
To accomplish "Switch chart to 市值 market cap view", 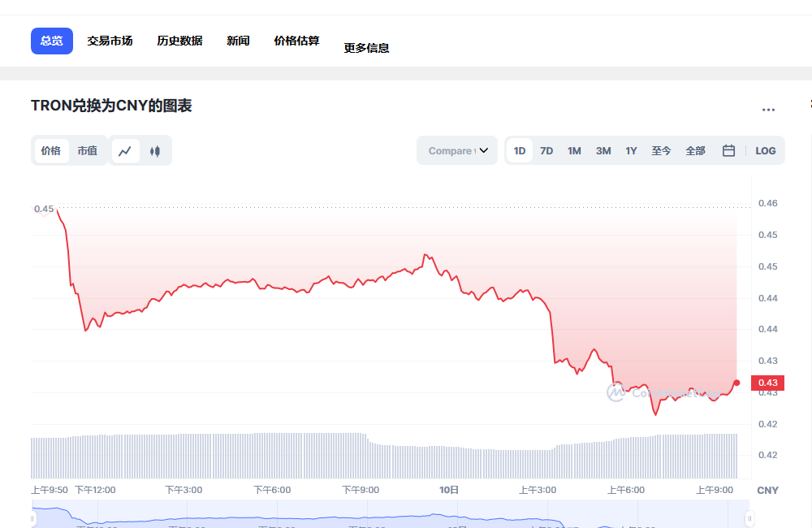I will click(88, 151).
